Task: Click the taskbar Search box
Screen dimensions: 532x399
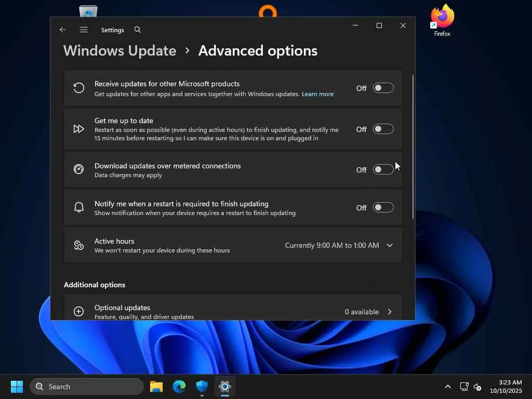Action: 87,387
